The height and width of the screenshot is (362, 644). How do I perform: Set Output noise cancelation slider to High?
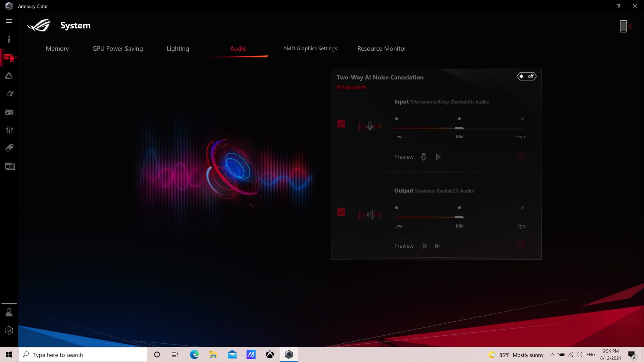point(523,208)
